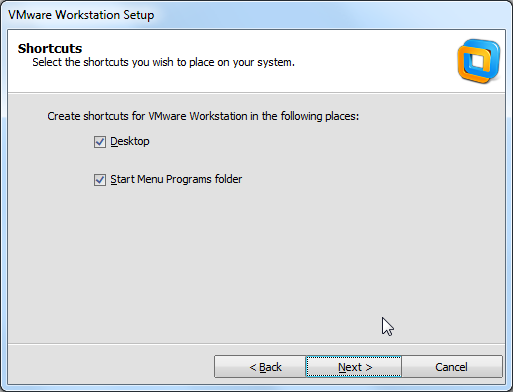Cancel the VMware Workstation setup
The image size is (513, 392).
point(452,367)
